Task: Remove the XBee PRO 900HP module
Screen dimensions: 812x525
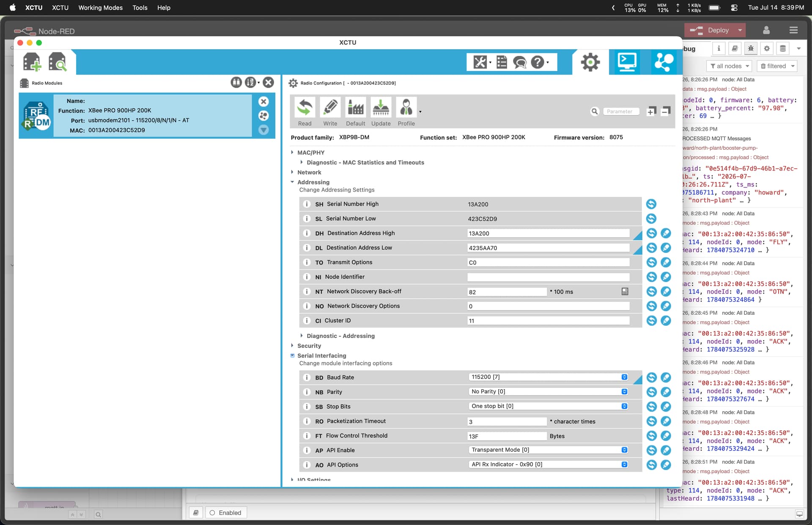Action: point(263,102)
